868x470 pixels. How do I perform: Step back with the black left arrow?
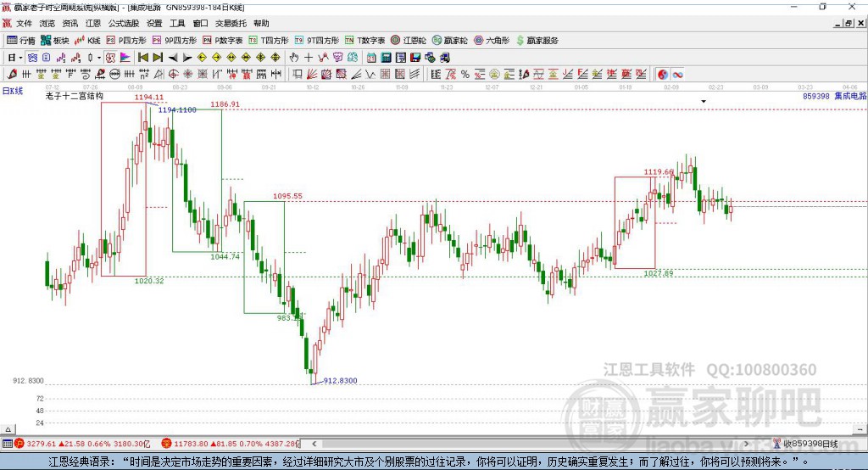[173, 58]
